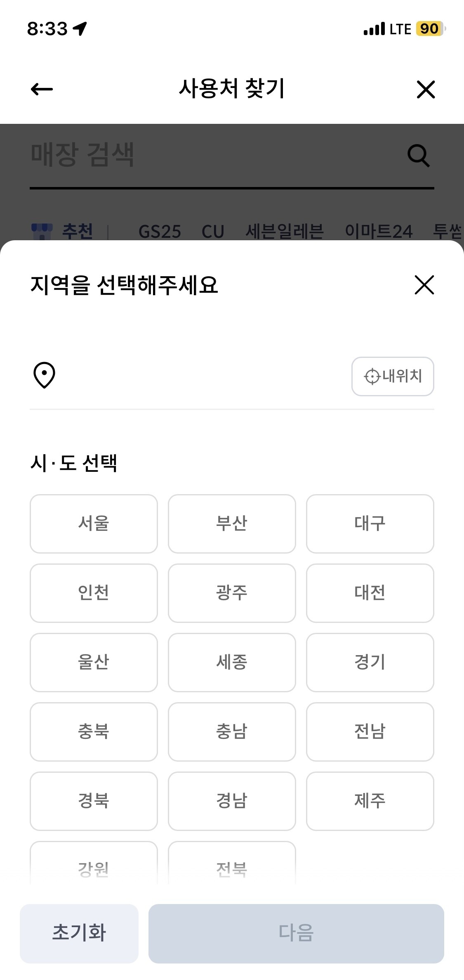464x980 pixels.
Task: Choose 광주 from the region grid
Action: pyautogui.click(x=232, y=593)
